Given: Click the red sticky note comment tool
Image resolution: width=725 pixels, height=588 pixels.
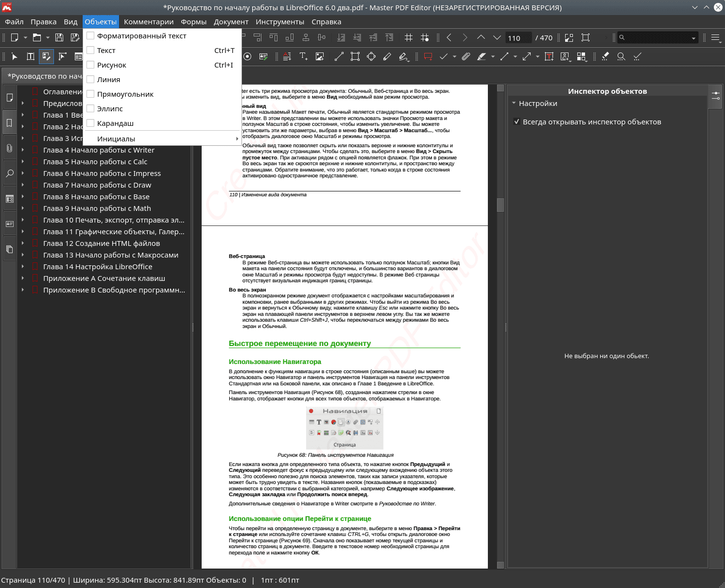Looking at the screenshot, I should point(428,56).
